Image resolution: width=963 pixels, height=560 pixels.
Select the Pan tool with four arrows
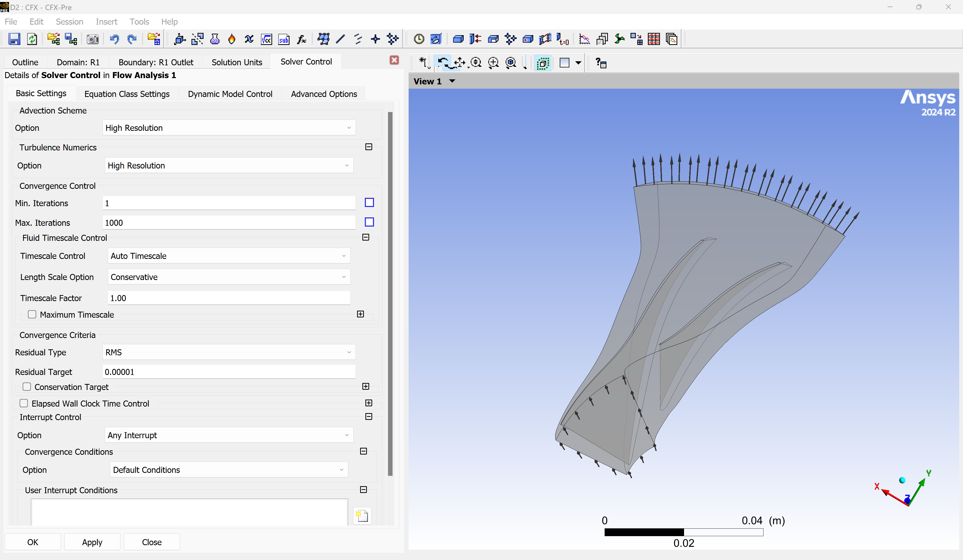coord(460,63)
